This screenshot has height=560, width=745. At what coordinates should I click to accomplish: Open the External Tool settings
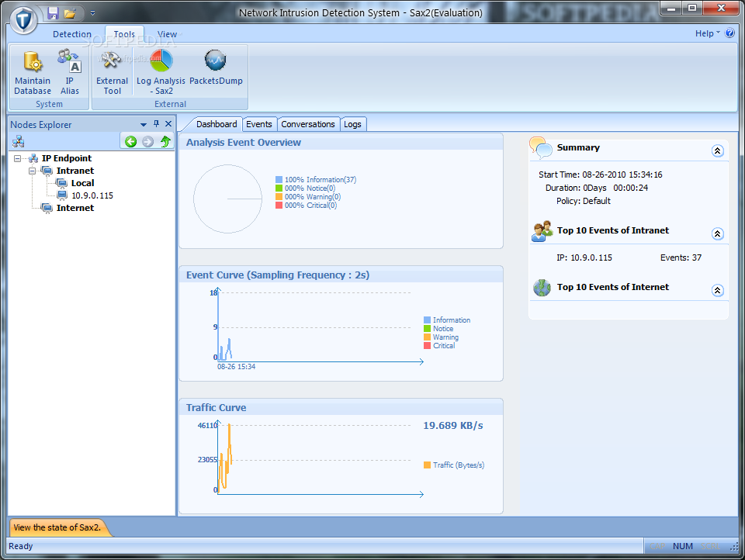pos(112,72)
